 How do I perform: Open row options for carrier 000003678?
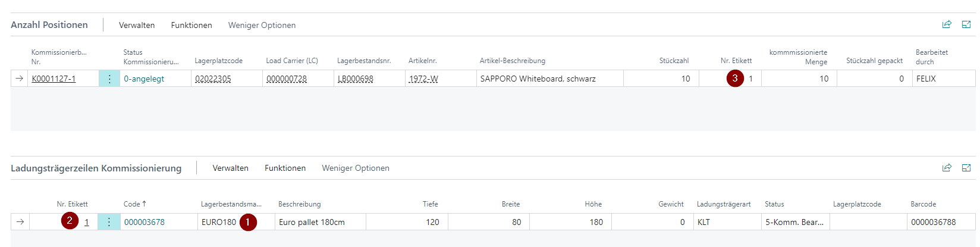(x=109, y=222)
